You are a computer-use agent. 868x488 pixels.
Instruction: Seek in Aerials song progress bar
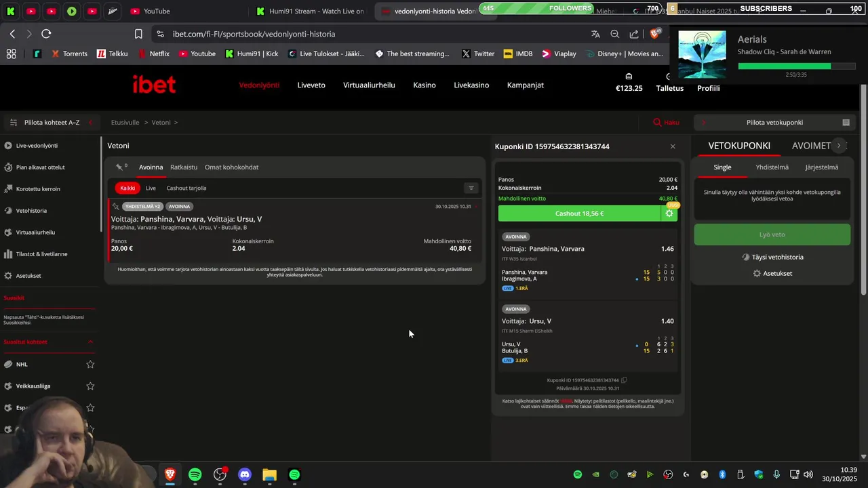click(797, 66)
